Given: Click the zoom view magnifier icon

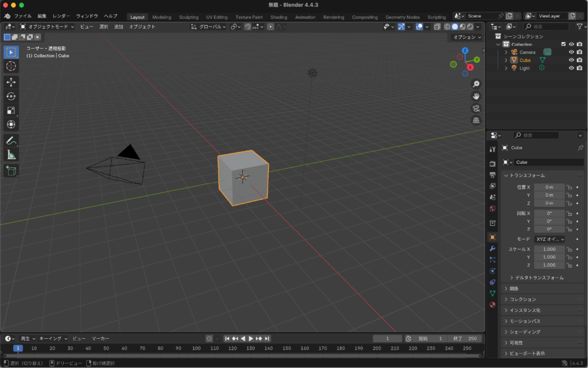Looking at the screenshot, I should (x=476, y=84).
